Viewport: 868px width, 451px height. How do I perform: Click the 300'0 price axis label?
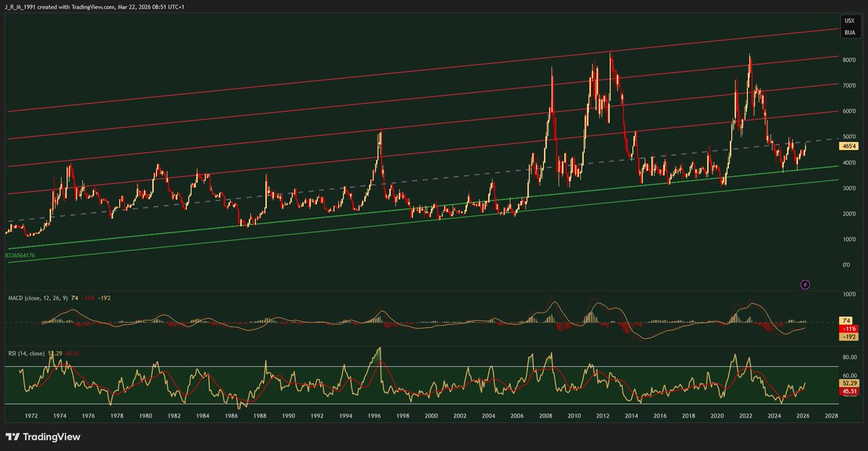[x=849, y=187]
